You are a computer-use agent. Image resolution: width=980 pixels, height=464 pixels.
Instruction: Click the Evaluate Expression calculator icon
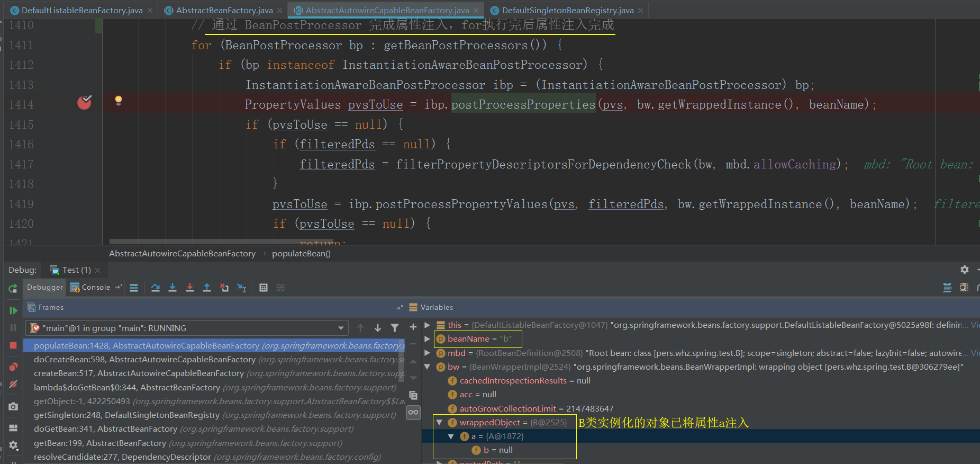point(264,288)
